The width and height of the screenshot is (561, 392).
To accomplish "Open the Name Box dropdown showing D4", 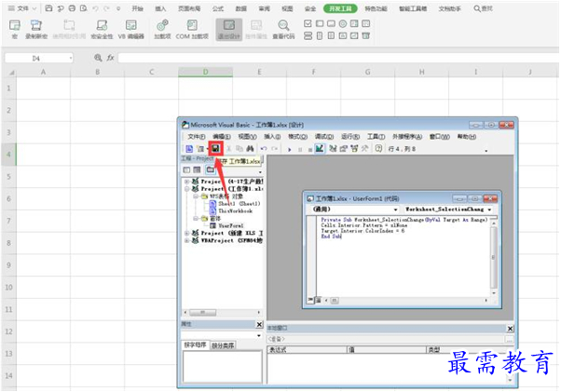I will pos(71,58).
